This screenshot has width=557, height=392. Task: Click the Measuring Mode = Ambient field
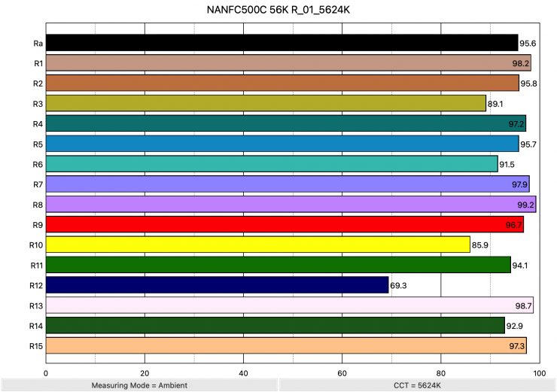(138, 384)
